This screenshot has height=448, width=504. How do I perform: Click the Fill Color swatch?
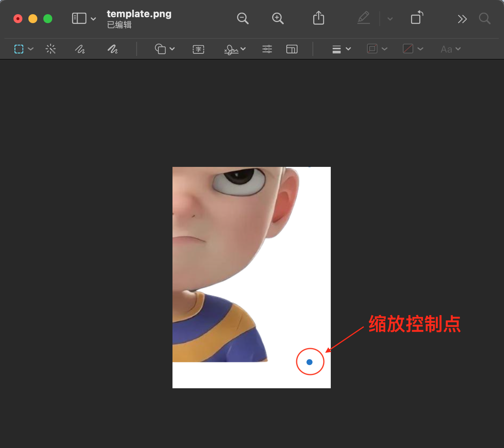point(408,49)
